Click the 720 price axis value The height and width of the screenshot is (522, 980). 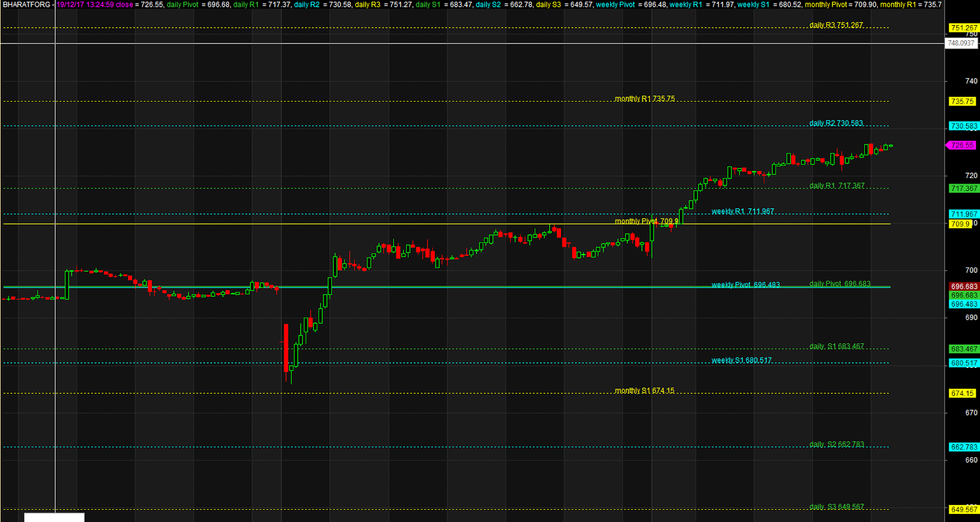971,176
